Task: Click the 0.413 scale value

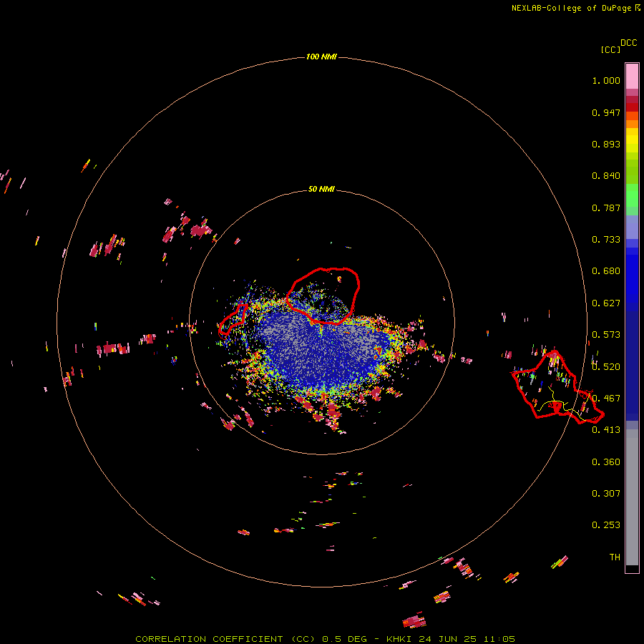Action: [606, 430]
